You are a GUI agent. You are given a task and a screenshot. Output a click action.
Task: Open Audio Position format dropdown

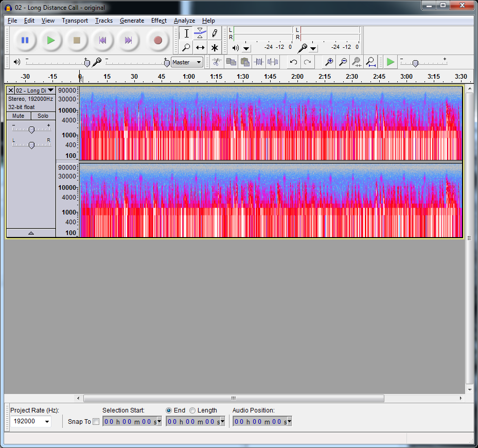click(x=289, y=421)
